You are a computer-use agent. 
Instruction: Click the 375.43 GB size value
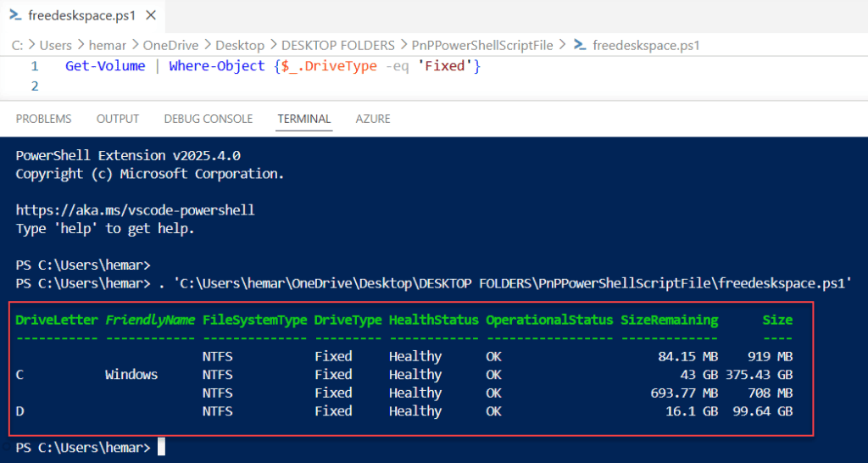coord(759,375)
